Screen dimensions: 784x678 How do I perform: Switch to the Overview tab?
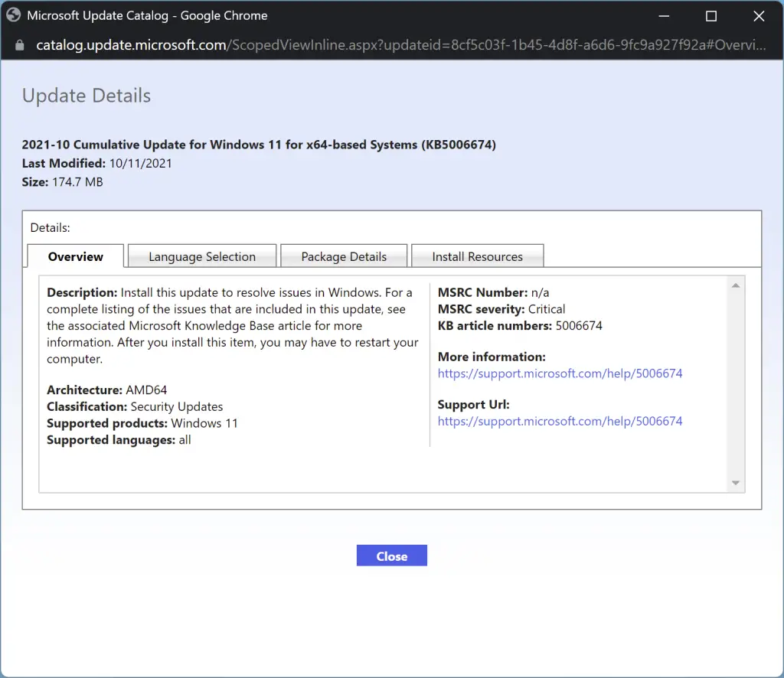click(x=75, y=256)
